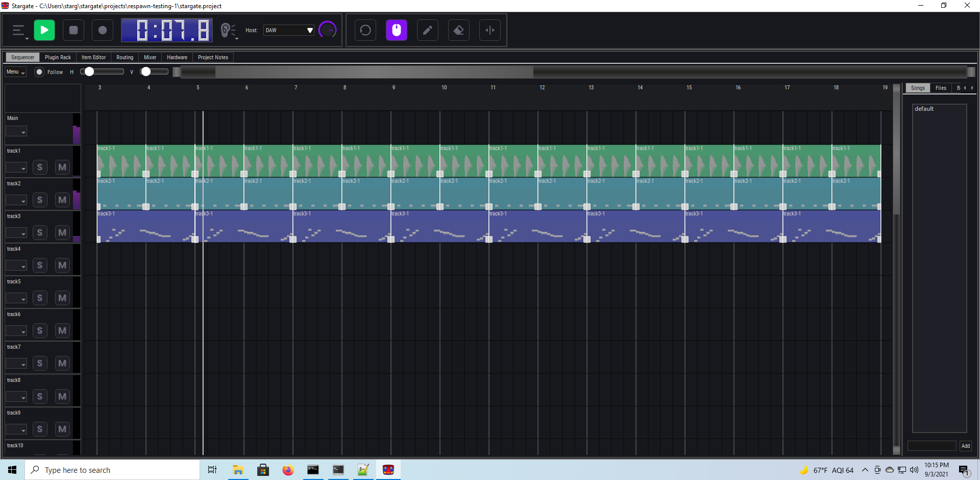Viewport: 980px width, 480px height.
Task: Adjust the H horizontal zoom slider
Action: point(102,71)
